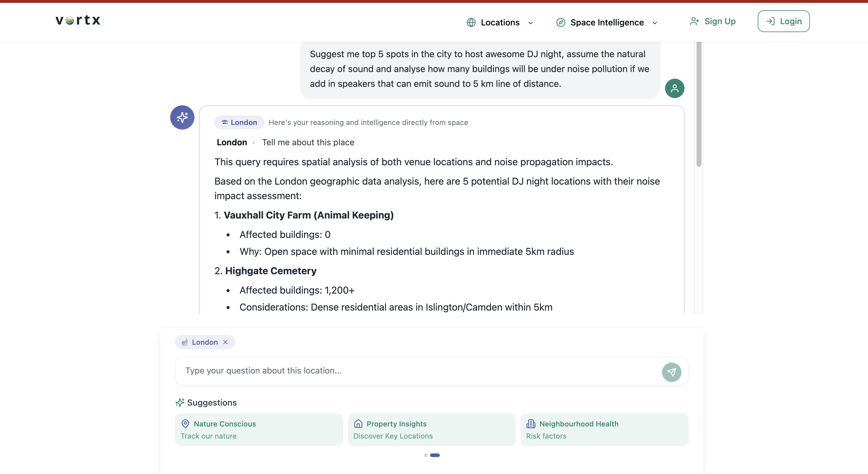The image size is (868, 474).
Task: Remove the London location chip
Action: tap(225, 342)
